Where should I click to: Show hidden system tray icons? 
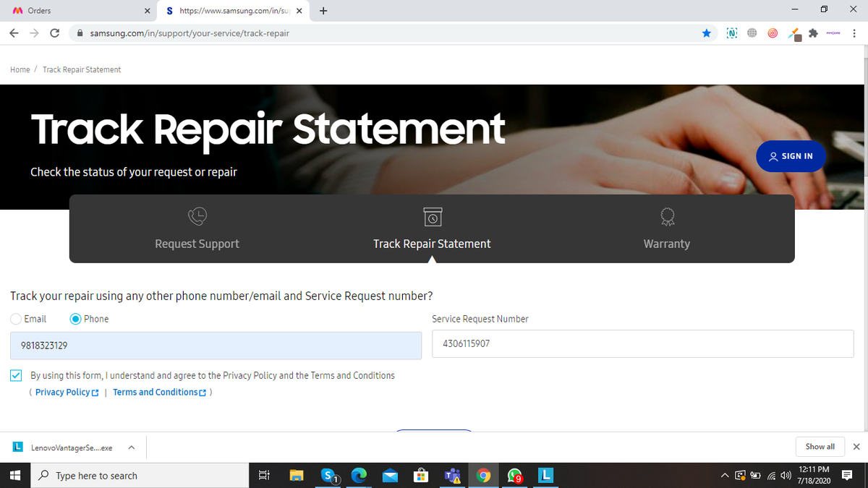(725, 475)
